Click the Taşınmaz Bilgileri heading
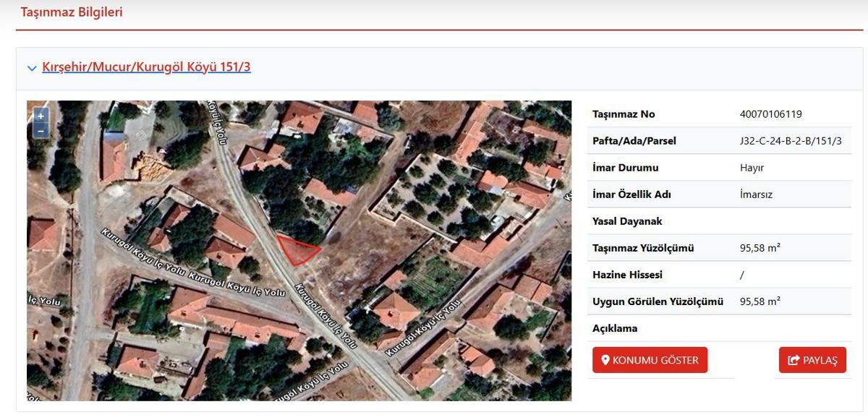The width and height of the screenshot is (868, 420). point(72,12)
